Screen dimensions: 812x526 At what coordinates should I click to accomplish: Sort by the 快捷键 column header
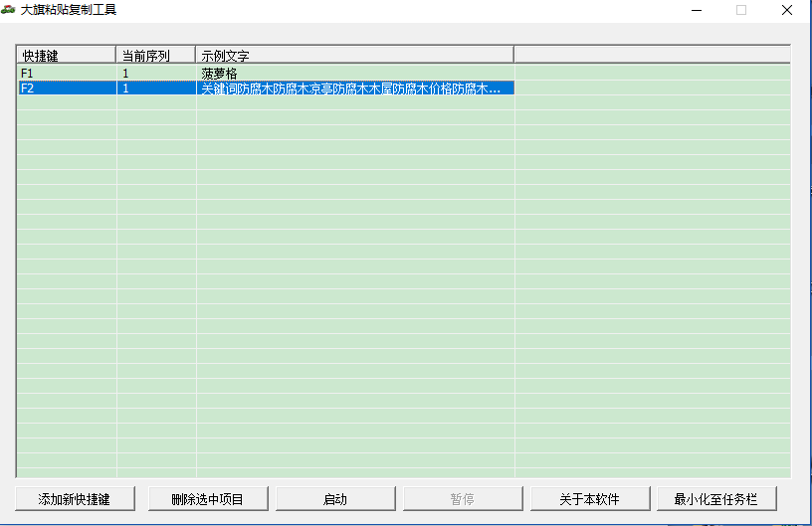(x=66, y=55)
